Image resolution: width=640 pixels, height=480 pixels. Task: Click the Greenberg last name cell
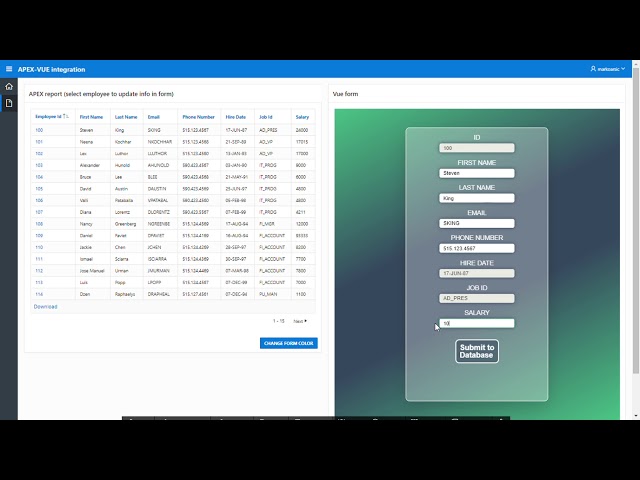pos(125,224)
